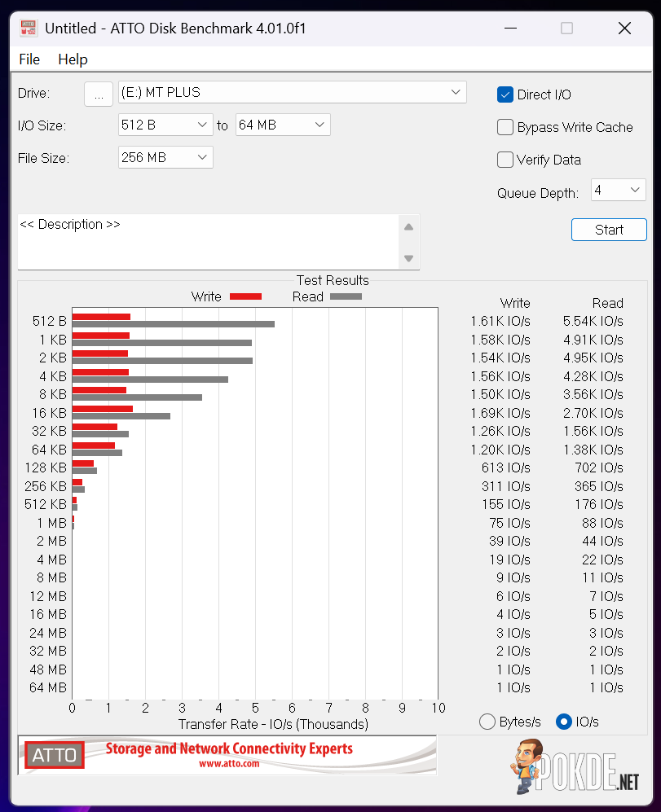Click the drive browse '...' button
This screenshot has height=812, width=661.
point(99,94)
